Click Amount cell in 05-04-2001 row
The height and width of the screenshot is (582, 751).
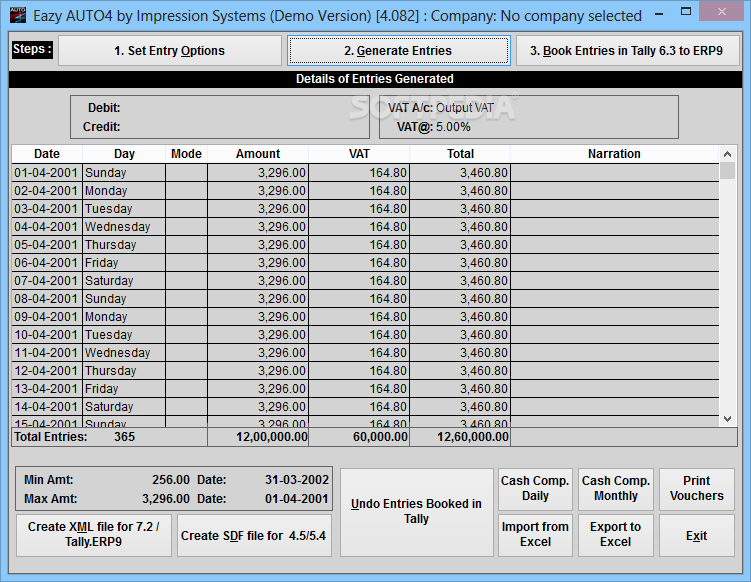pyautogui.click(x=258, y=245)
